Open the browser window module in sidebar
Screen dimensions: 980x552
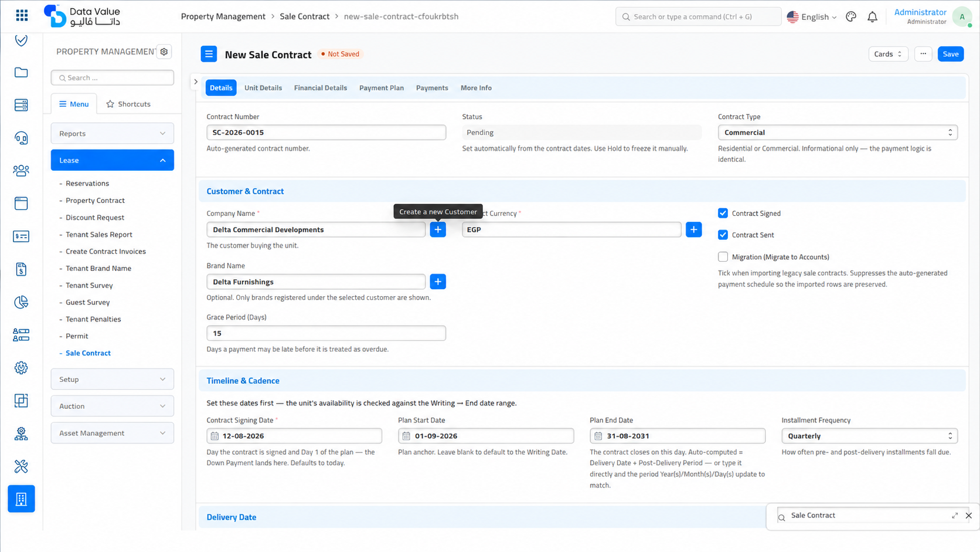pyautogui.click(x=21, y=204)
